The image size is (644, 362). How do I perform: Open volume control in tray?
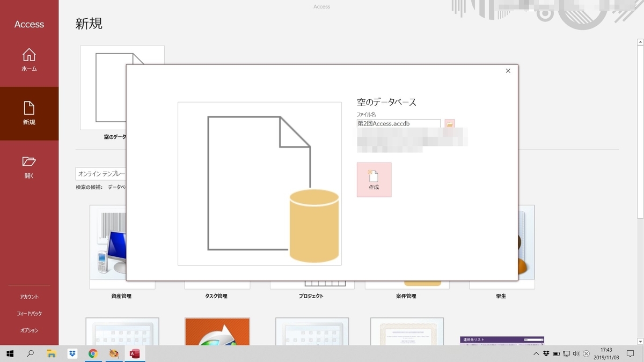576,353
